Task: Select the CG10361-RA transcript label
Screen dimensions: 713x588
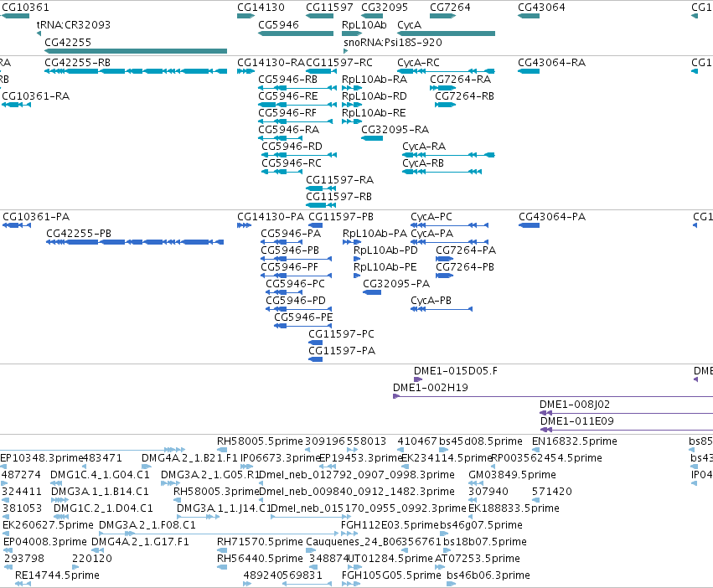Action: (x=35, y=96)
